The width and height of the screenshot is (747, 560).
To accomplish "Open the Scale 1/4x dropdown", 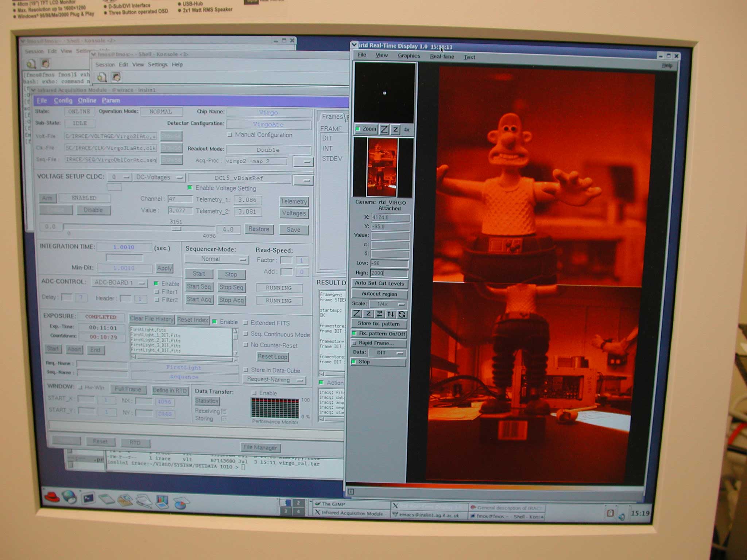I will (388, 304).
